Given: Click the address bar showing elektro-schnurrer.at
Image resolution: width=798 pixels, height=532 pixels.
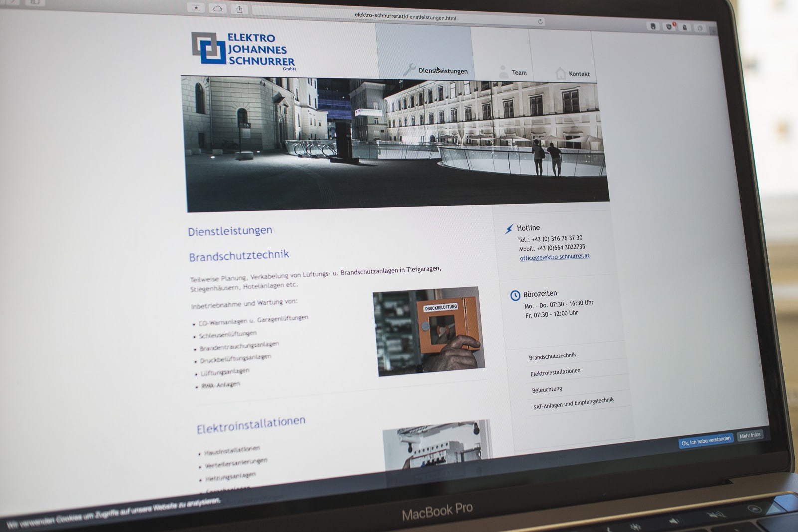Looking at the screenshot, I should point(399,17).
